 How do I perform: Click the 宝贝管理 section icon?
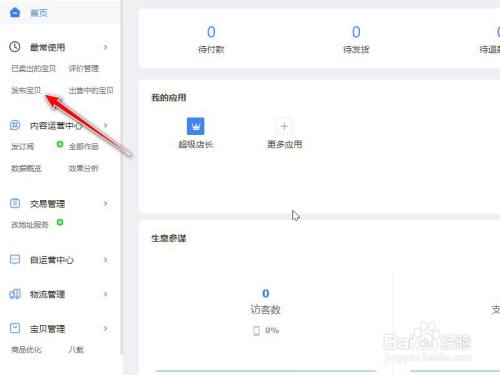[x=15, y=328]
